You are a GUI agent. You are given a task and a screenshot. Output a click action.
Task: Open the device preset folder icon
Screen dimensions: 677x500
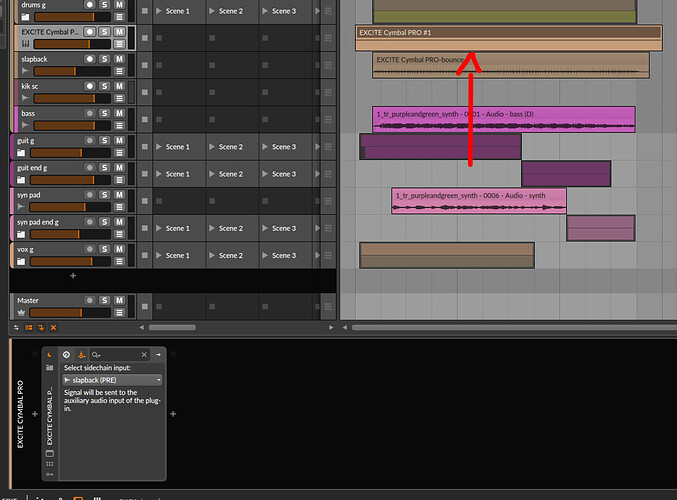(x=50, y=368)
